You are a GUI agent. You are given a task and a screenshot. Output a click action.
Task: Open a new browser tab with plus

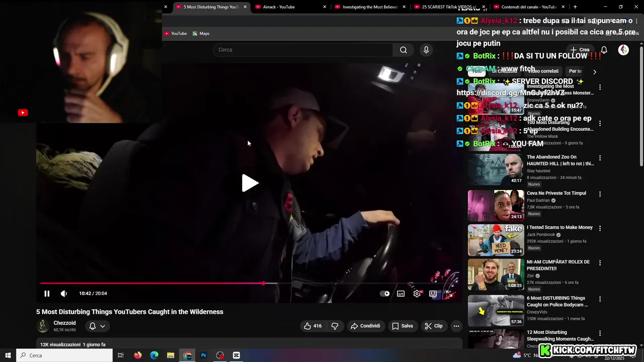click(x=575, y=7)
